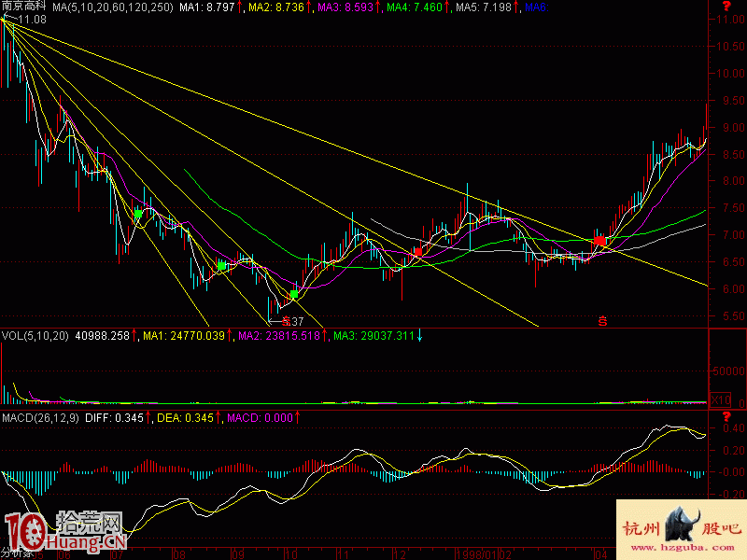The image size is (747, 560).
Task: Click the red S marker below the April candles
Action: point(602,321)
